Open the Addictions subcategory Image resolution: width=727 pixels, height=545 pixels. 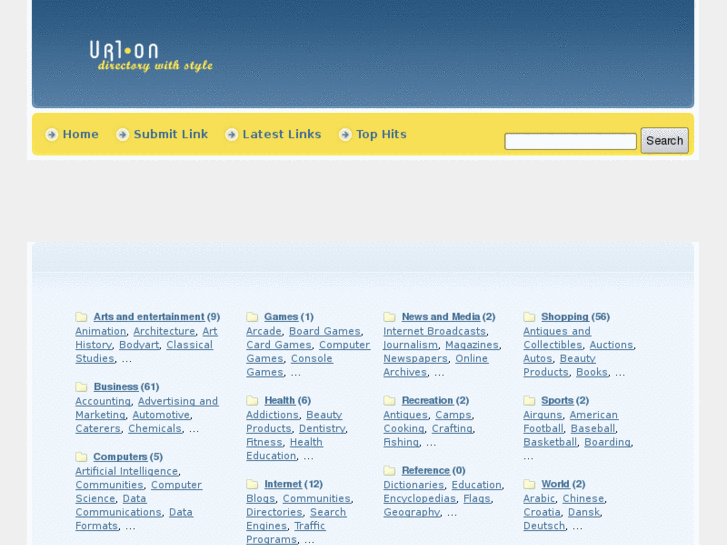tap(272, 415)
